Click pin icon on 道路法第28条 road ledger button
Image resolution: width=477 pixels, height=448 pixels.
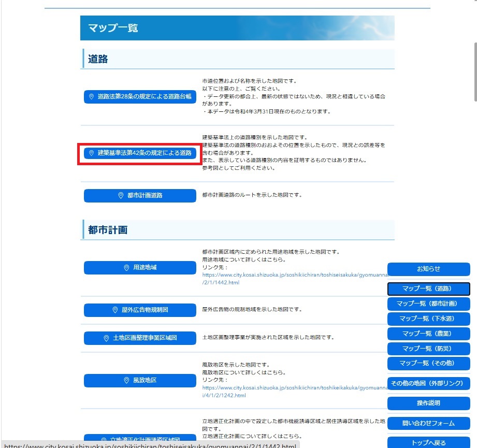click(91, 97)
